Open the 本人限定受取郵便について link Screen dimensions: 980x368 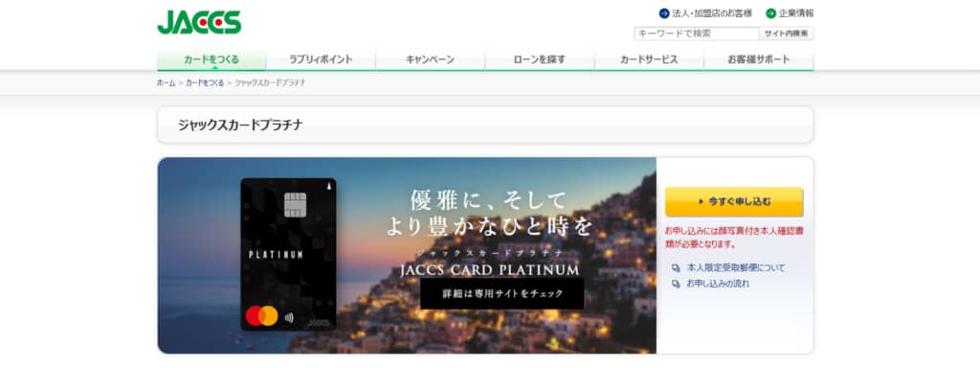[x=736, y=268]
